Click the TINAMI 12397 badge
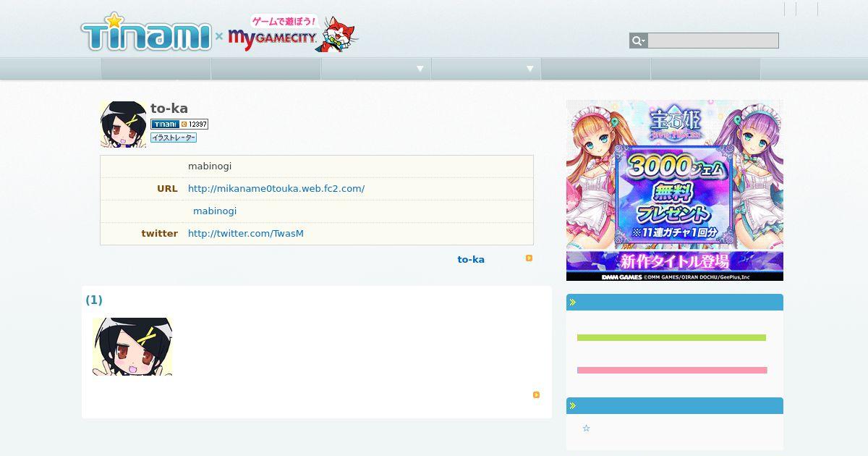The height and width of the screenshot is (456, 868). [179, 124]
